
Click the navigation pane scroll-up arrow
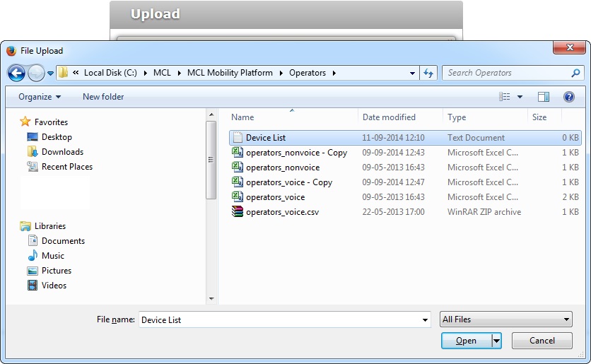211,115
